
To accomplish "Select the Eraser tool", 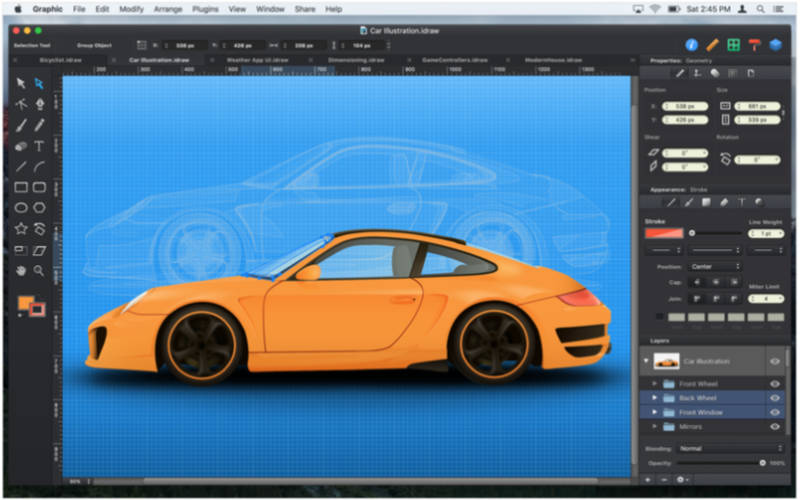I will coord(21,146).
